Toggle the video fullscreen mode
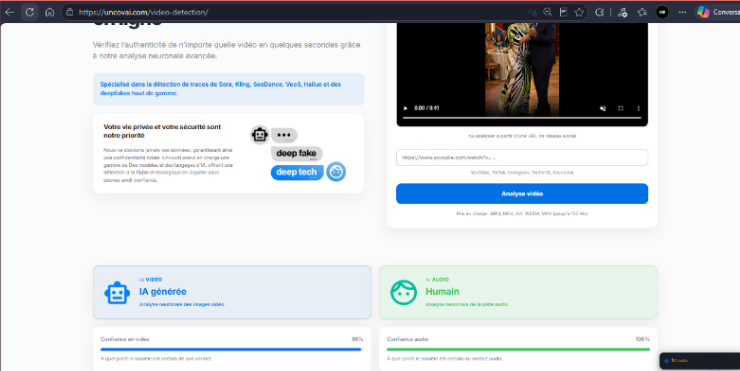 pyautogui.click(x=621, y=108)
